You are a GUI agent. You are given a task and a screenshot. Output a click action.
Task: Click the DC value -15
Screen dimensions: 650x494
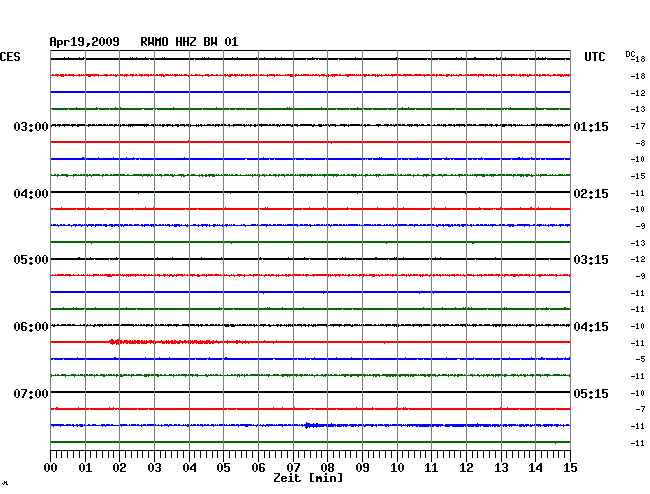[x=638, y=176]
